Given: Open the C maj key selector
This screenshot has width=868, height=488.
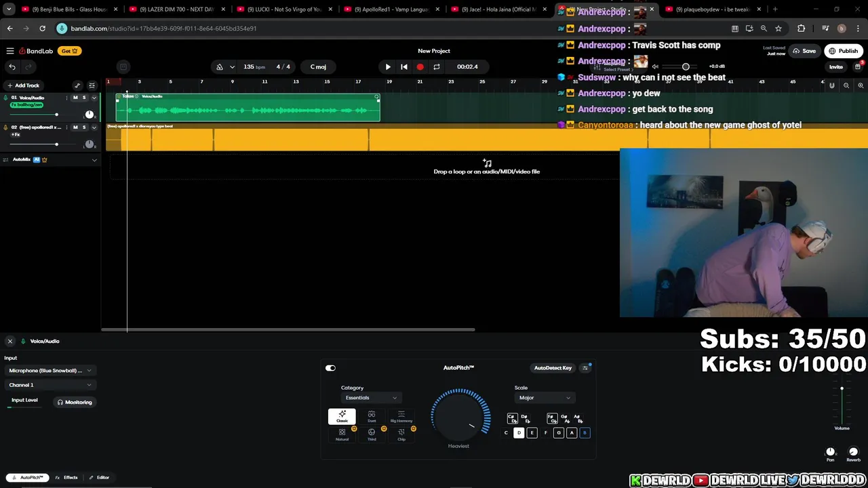Looking at the screenshot, I should 318,67.
